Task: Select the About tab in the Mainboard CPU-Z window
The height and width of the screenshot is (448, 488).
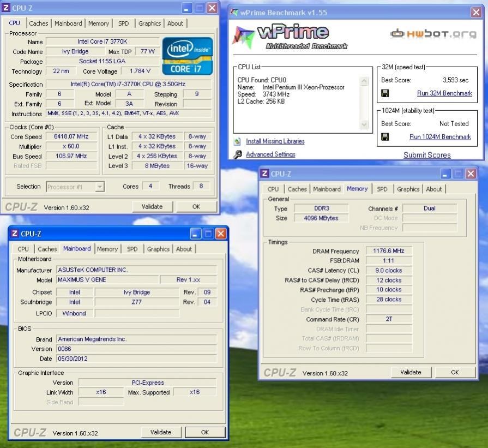Action: click(x=184, y=249)
